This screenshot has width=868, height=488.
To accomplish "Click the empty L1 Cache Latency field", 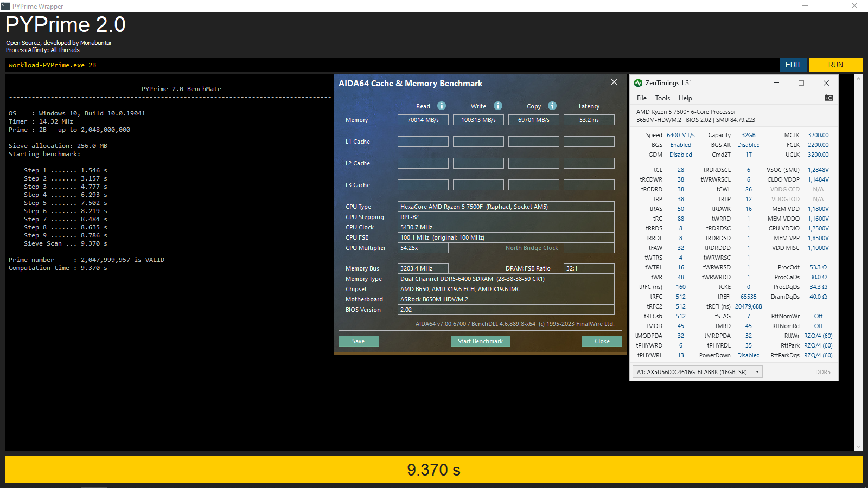I will coord(589,142).
